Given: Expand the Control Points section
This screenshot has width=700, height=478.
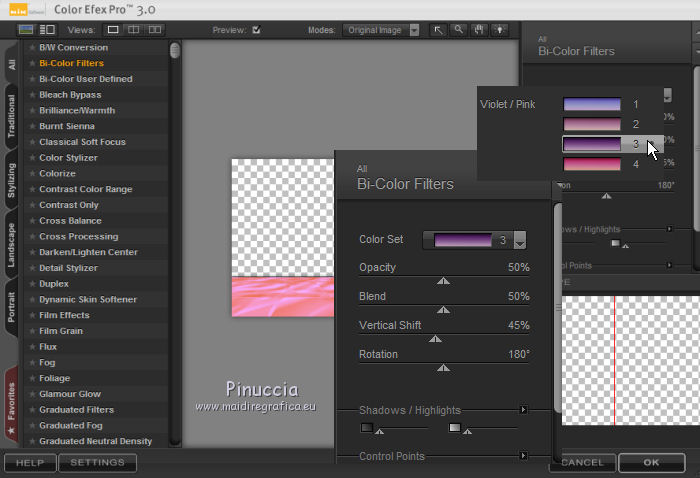Looking at the screenshot, I should 523,456.
